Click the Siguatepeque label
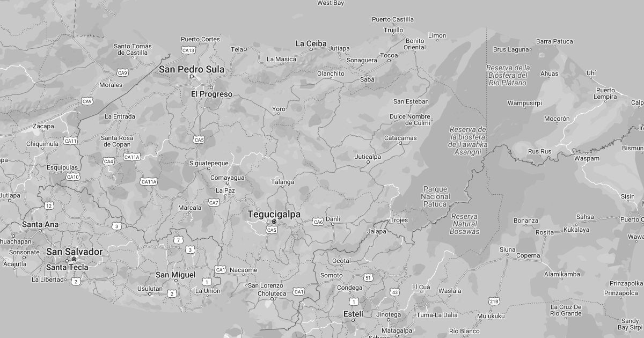The width and height of the screenshot is (644, 338). pos(209,163)
